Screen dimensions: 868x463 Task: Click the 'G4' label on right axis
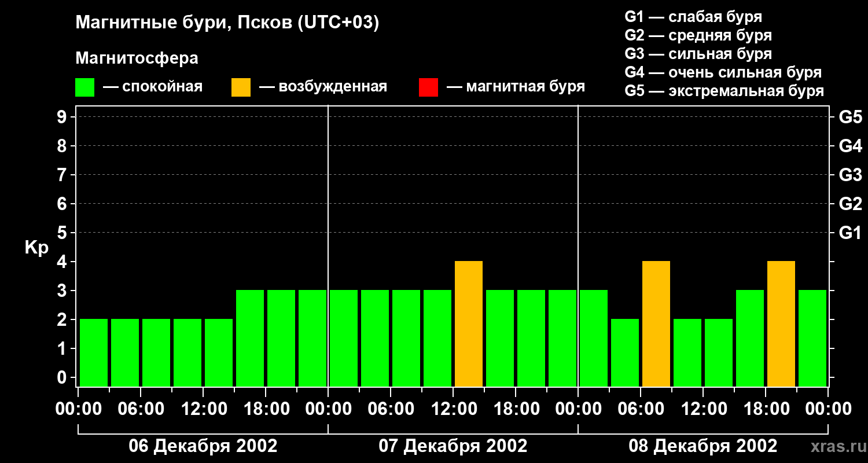[850, 146]
